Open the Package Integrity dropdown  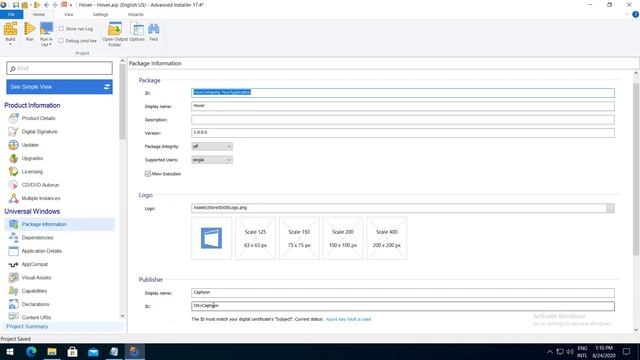pos(212,147)
